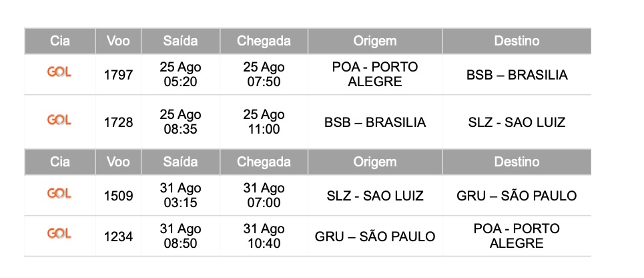Screen dimensions: 644x278
Task: Select BSB – BRASILIA destination in first row
Action: click(x=517, y=75)
